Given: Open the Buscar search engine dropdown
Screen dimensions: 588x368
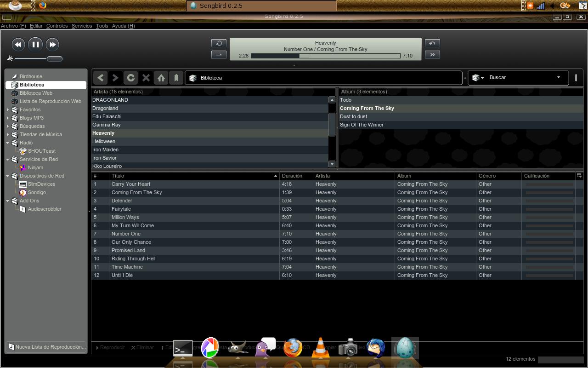Looking at the screenshot, I should (478, 78).
